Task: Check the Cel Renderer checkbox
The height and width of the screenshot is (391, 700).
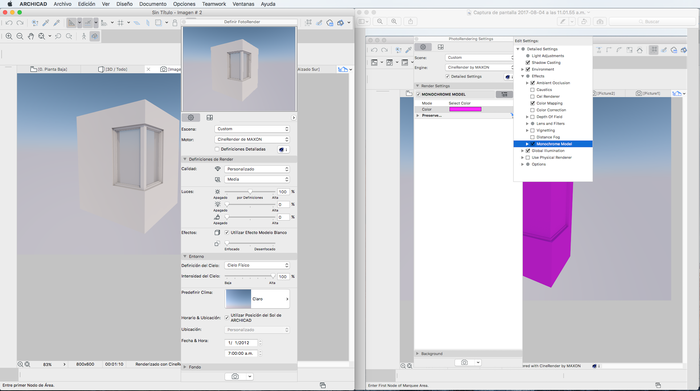Action: point(532,96)
